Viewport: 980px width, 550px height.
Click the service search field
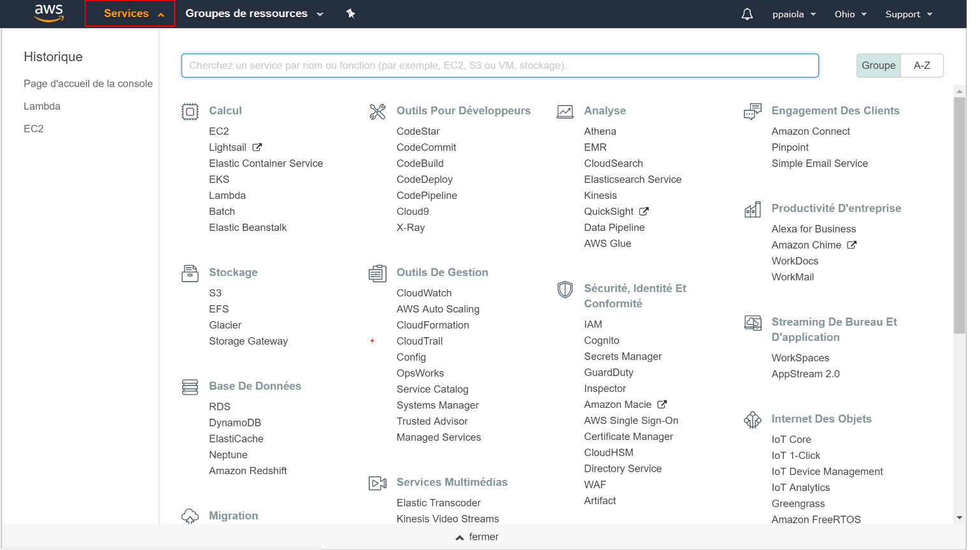pos(500,66)
